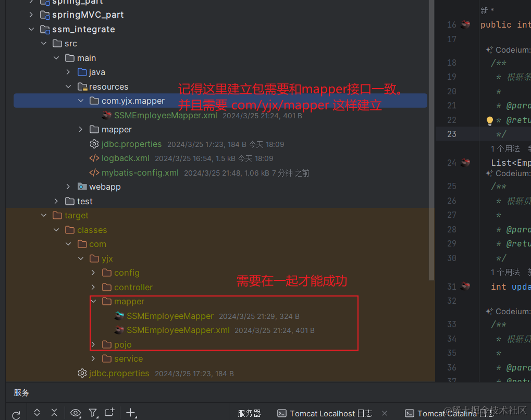The image size is (531, 420).
Task: Click the collapse-all icon in Services toolbar
Action: click(x=54, y=413)
